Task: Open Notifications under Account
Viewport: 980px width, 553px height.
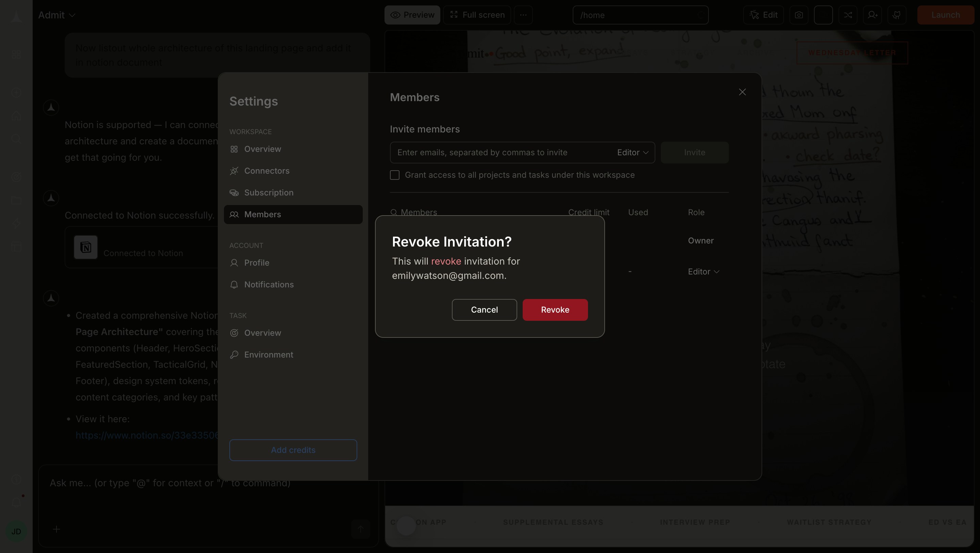Action: (293, 285)
